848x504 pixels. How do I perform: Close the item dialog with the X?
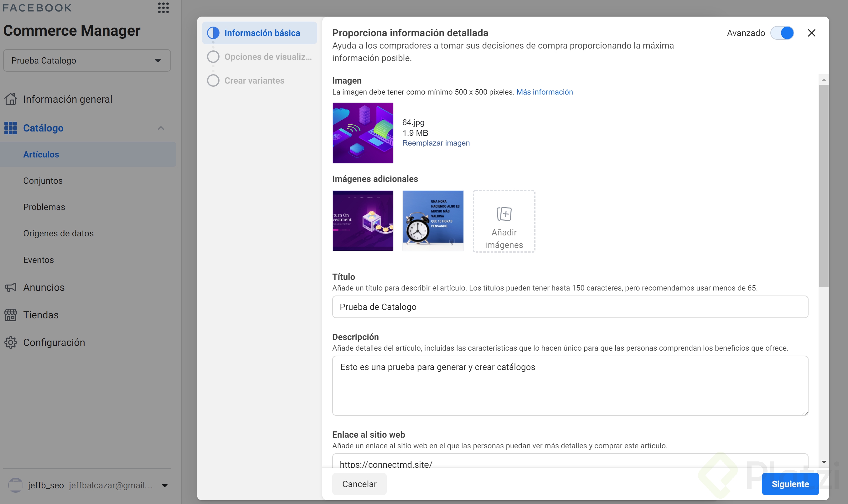[x=812, y=33]
